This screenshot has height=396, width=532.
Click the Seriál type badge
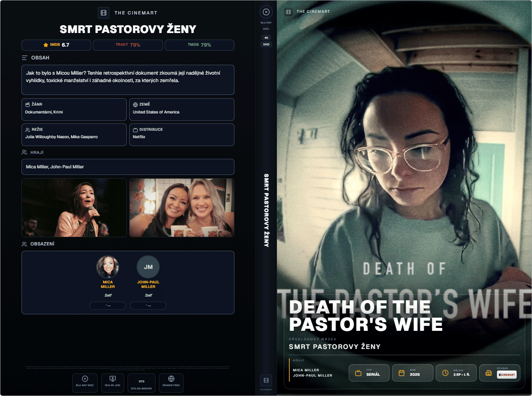coord(369,373)
